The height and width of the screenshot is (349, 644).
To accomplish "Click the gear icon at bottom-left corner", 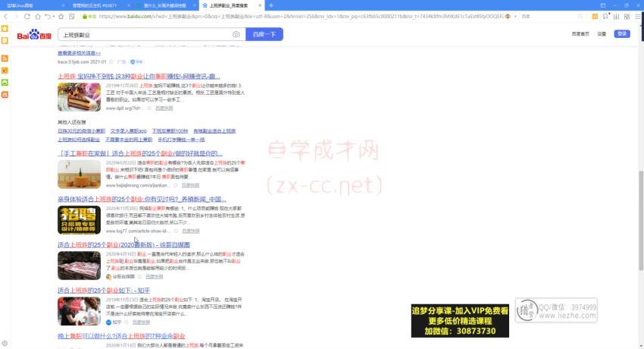I will point(5,342).
